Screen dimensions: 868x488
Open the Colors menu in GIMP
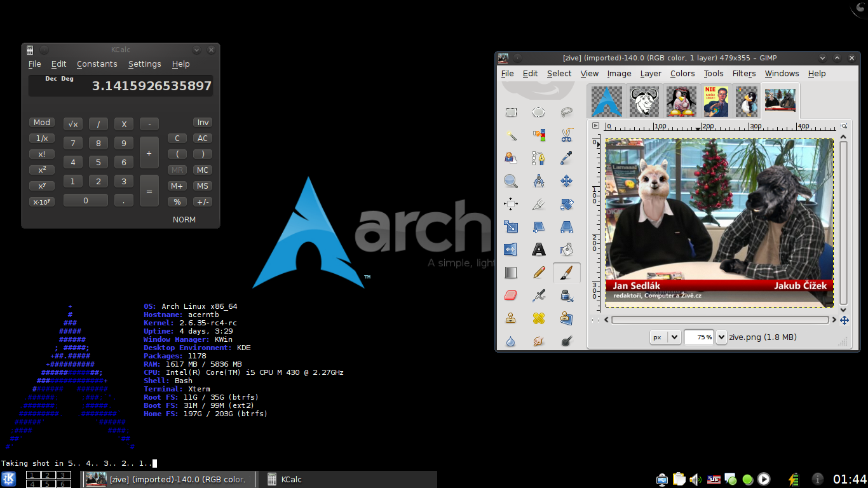click(x=682, y=74)
